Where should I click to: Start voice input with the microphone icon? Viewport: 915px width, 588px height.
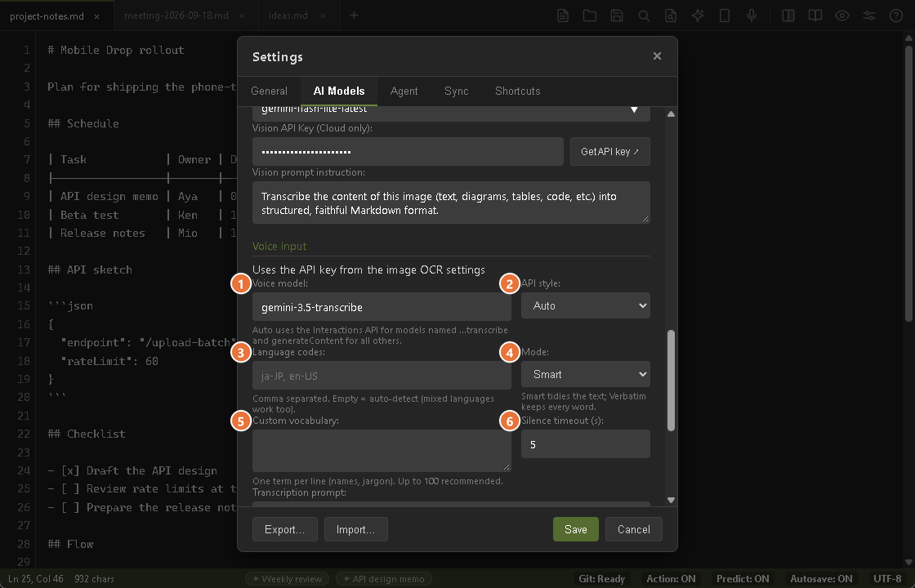[752, 16]
